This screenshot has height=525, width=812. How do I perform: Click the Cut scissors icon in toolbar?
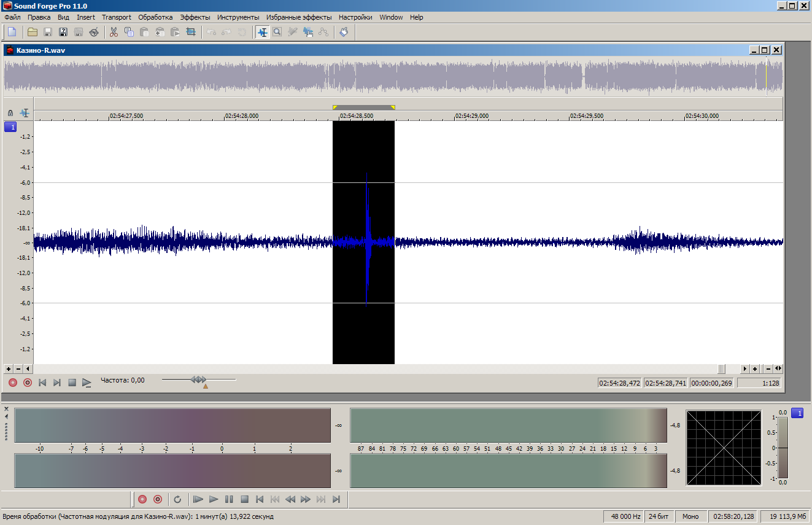pos(114,33)
